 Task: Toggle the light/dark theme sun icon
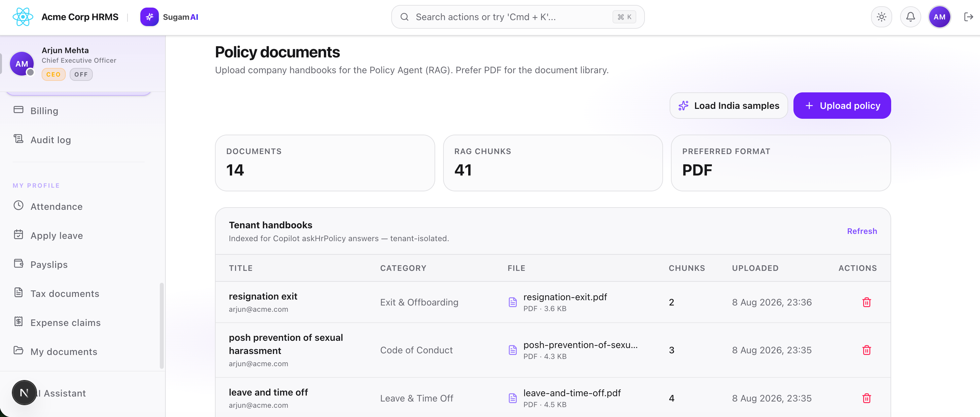(881, 17)
